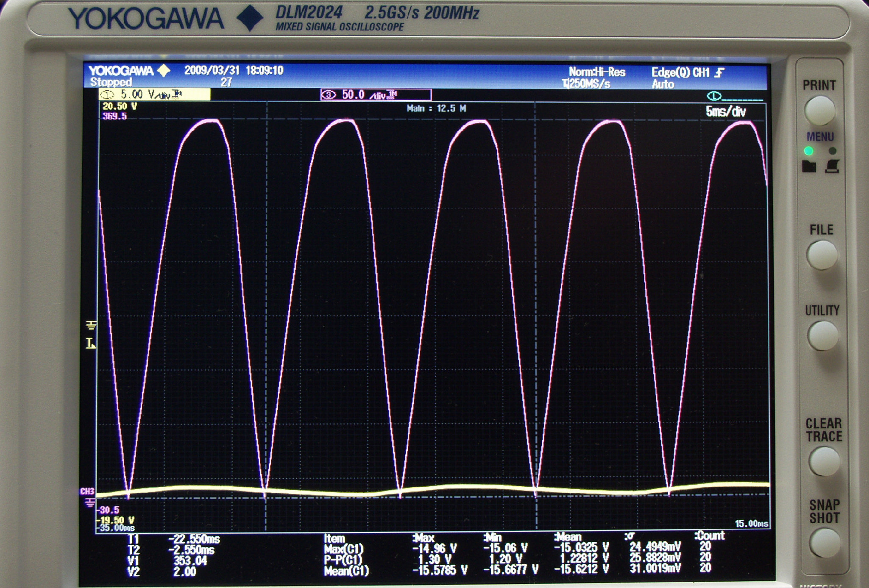Click the unlit indicator LED above printer icon
The image size is (869, 588).
pyautogui.click(x=832, y=151)
